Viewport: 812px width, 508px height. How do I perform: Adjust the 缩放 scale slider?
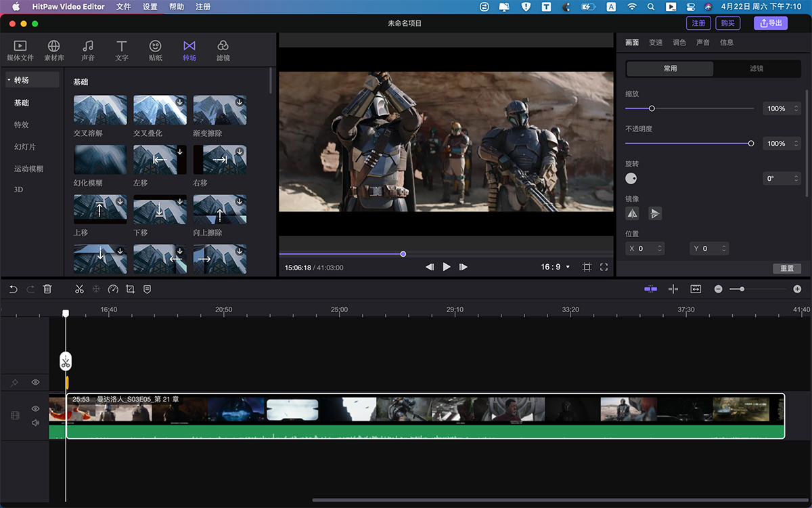click(x=690, y=108)
